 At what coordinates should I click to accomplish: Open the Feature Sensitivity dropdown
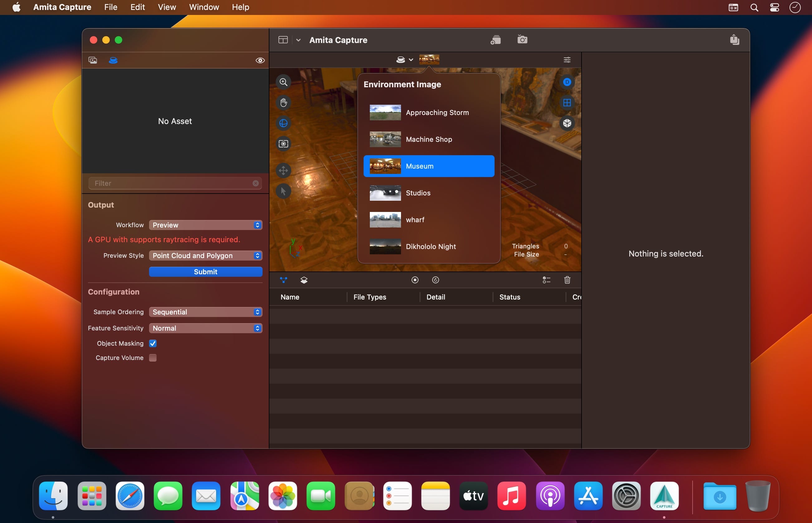tap(205, 328)
